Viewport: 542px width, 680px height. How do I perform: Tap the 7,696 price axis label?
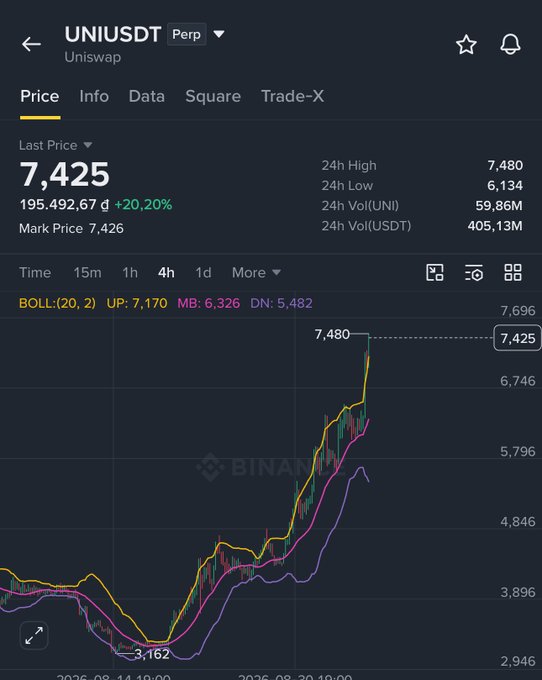click(x=518, y=311)
